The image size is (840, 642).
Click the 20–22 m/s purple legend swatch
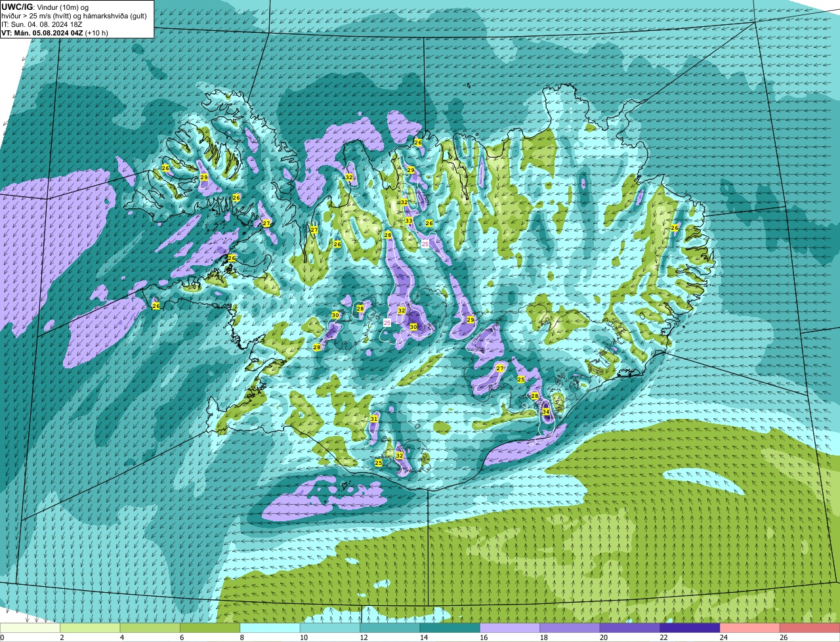coord(630,628)
